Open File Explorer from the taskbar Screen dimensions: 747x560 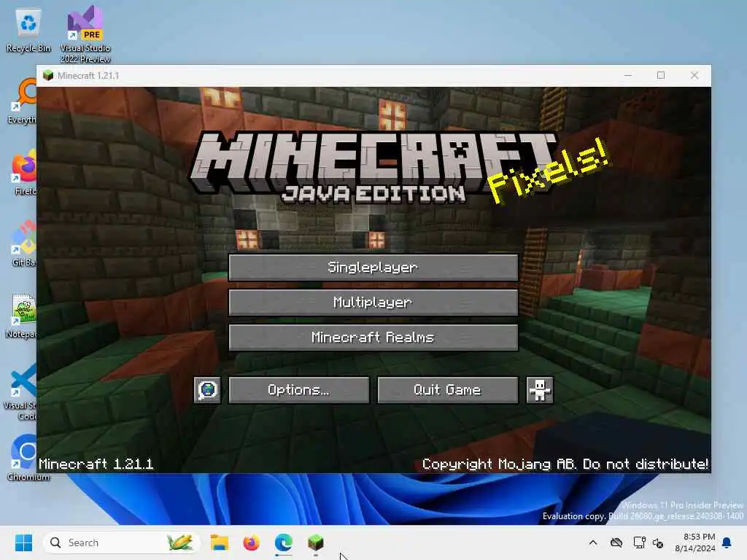pyautogui.click(x=219, y=542)
